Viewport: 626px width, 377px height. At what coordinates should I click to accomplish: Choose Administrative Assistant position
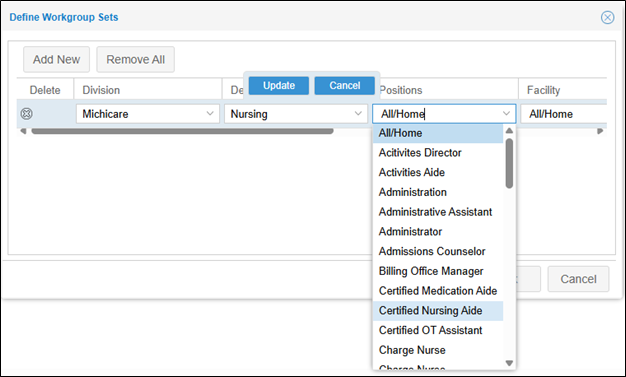438,212
